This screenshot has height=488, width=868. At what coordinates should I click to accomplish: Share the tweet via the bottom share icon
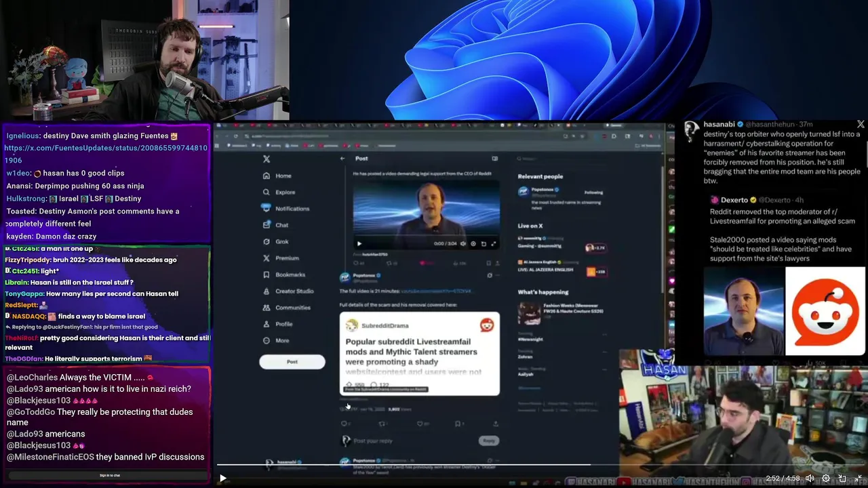pos(496,424)
